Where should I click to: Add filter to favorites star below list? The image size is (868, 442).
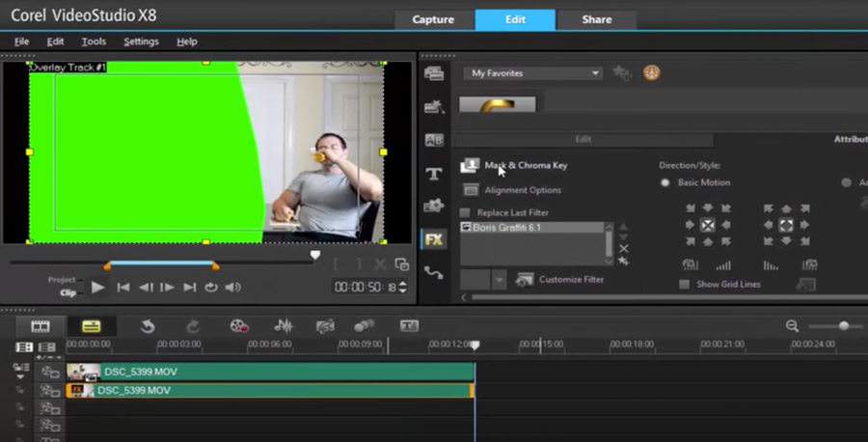[624, 261]
